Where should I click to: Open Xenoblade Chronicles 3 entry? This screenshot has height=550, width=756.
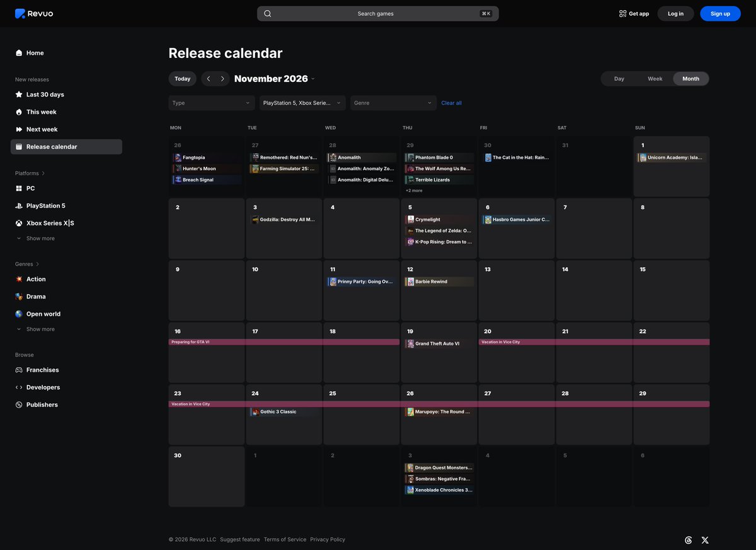coord(439,490)
